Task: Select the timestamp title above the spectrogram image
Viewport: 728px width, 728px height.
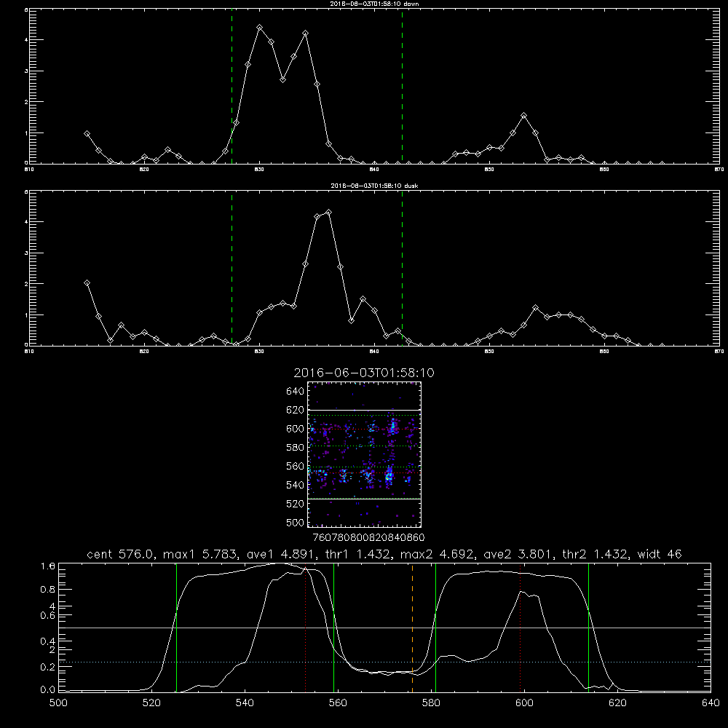Action: tap(364, 373)
